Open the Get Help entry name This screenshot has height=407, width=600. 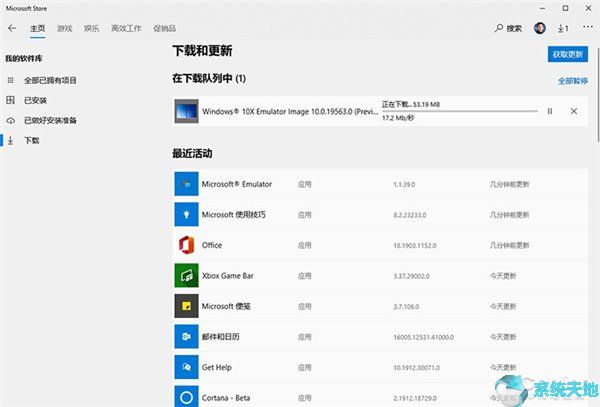(217, 367)
